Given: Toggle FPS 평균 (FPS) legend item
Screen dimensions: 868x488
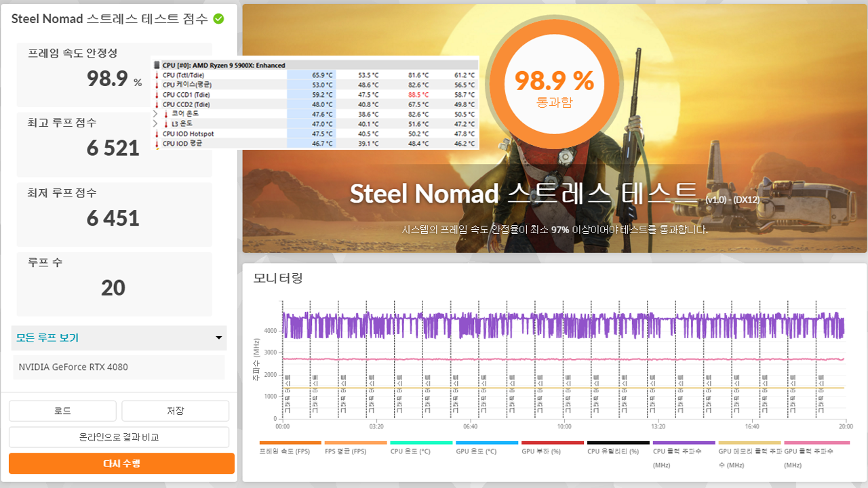Looking at the screenshot, I should coord(355,448).
